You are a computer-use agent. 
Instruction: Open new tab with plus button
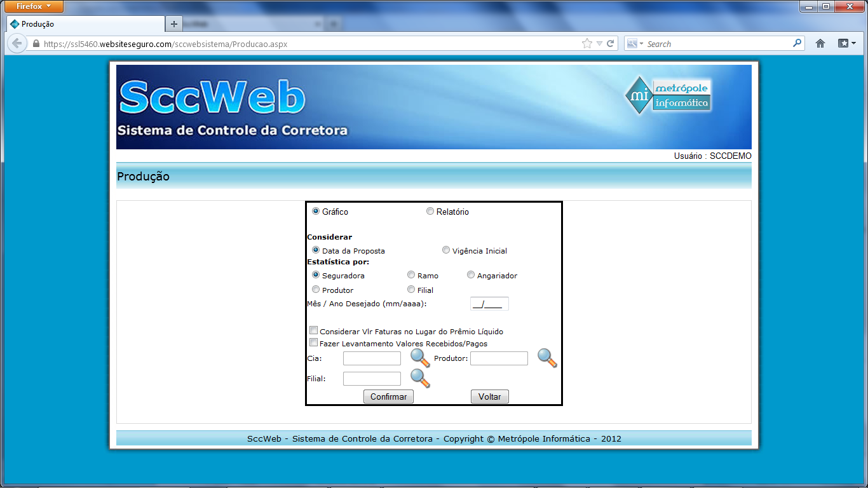pyautogui.click(x=173, y=24)
